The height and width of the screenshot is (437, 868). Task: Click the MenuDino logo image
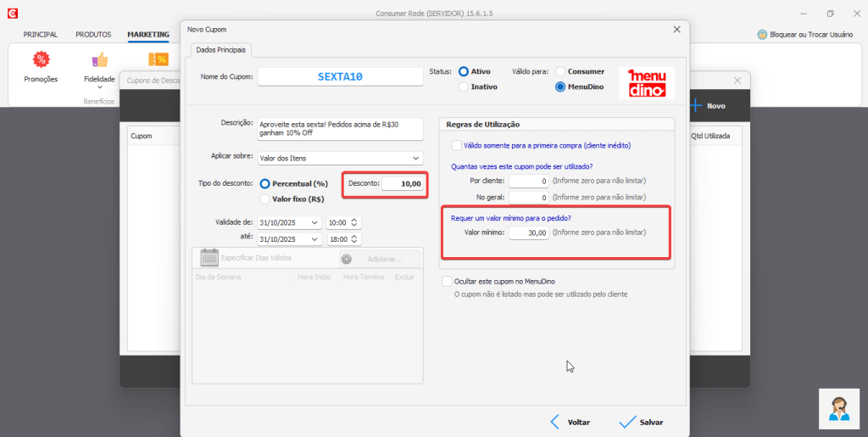(647, 82)
